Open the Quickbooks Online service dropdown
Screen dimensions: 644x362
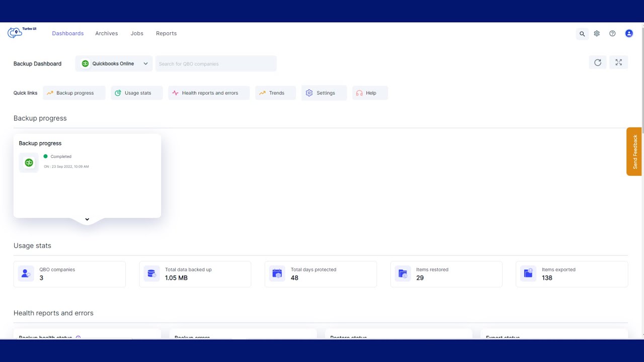[x=114, y=64]
